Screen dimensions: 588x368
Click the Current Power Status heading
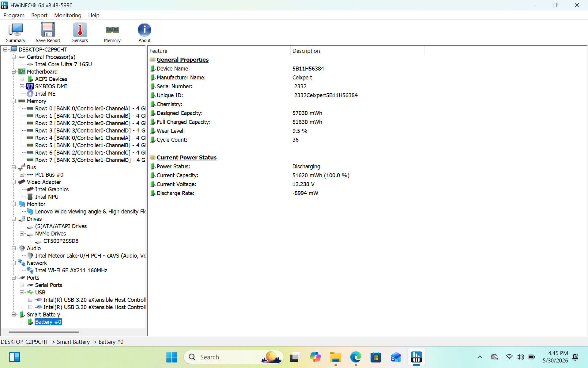pos(187,158)
